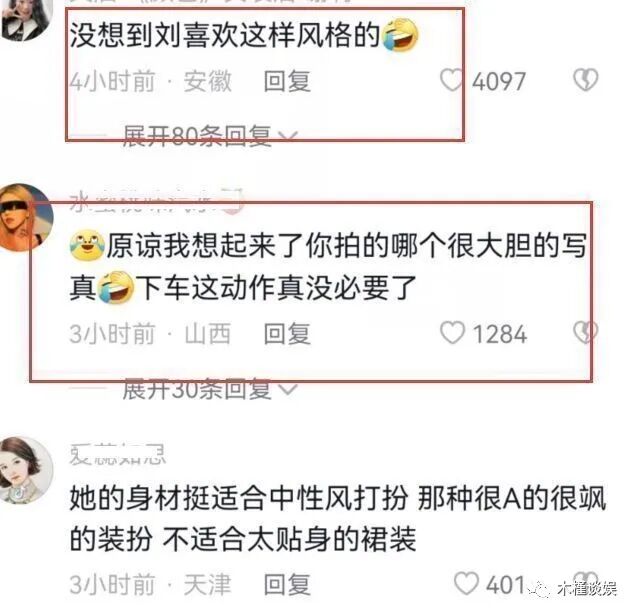Like the comment with 1284 likes
Viewport: 637px width, 616px height.
pos(452,333)
